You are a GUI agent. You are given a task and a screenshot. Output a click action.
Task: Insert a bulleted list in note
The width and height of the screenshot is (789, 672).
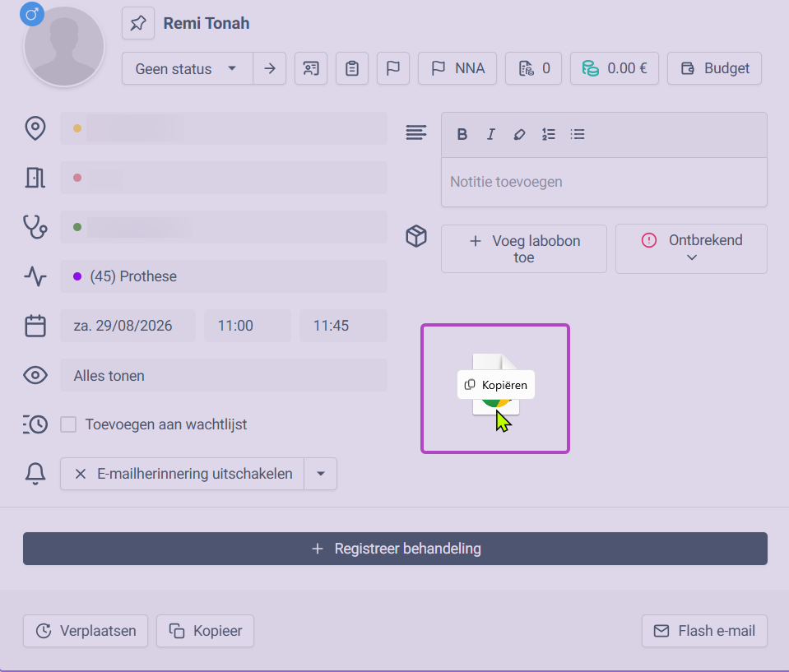pyautogui.click(x=578, y=134)
